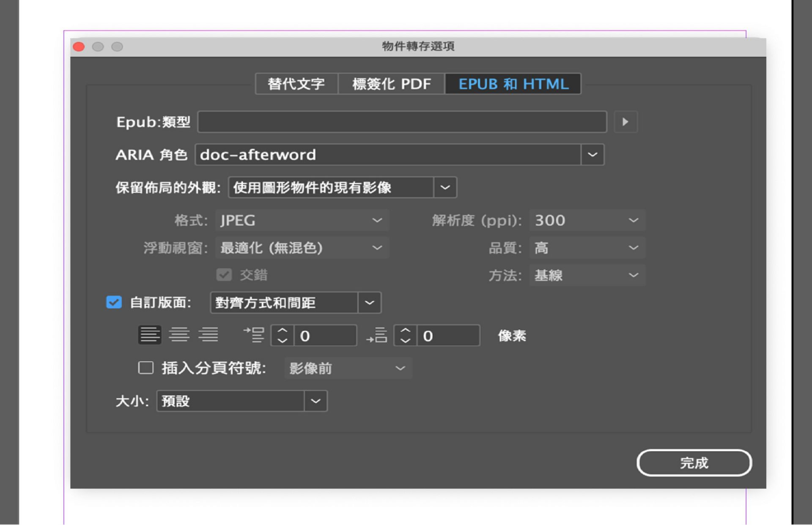This screenshot has height=525, width=812.
Task: Click the space-after-image spacing icon
Action: [x=378, y=335]
